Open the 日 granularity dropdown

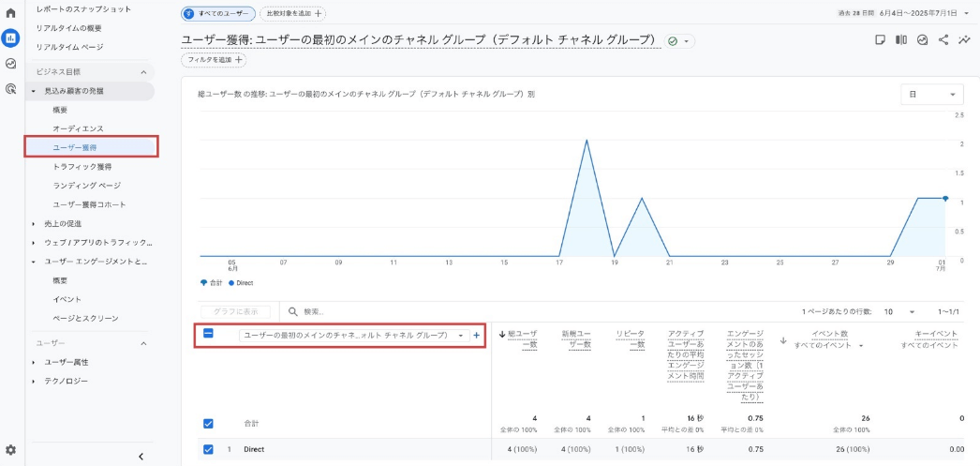931,95
